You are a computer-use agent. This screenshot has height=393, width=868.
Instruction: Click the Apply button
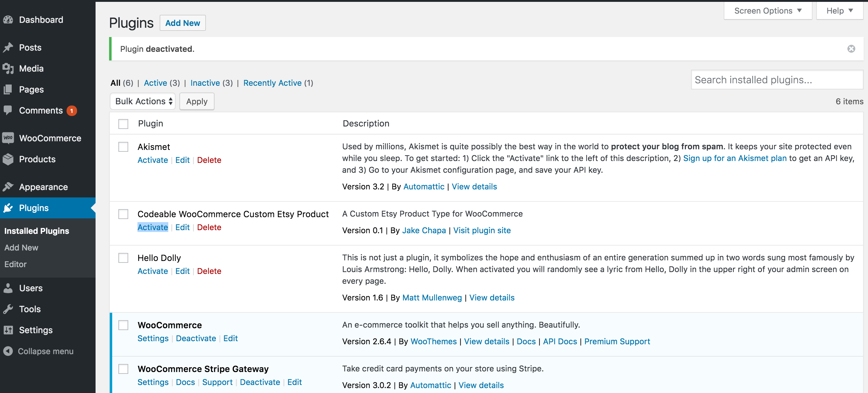coord(197,101)
